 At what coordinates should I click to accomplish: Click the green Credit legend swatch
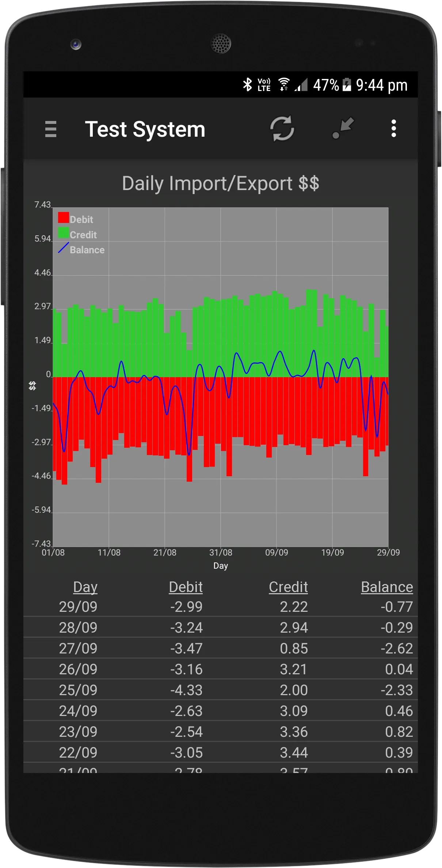[x=64, y=232]
